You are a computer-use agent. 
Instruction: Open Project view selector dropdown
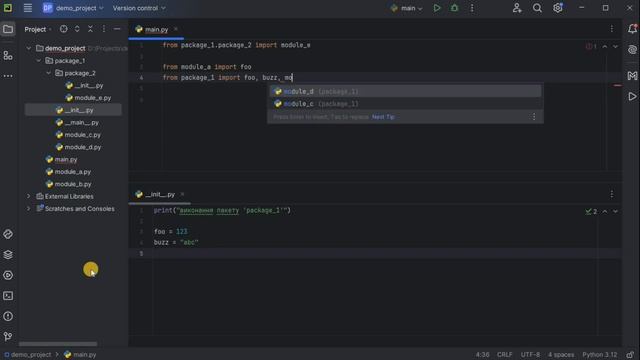[38, 29]
